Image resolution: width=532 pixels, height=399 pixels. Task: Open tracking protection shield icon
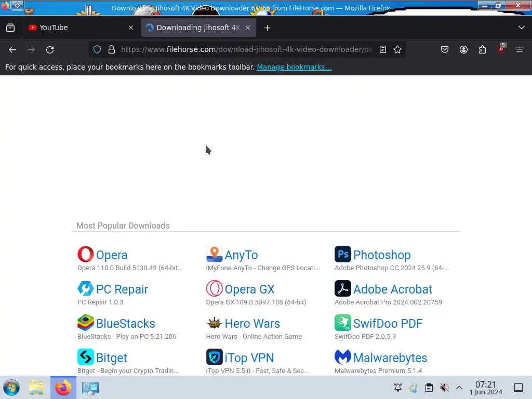tap(97, 49)
